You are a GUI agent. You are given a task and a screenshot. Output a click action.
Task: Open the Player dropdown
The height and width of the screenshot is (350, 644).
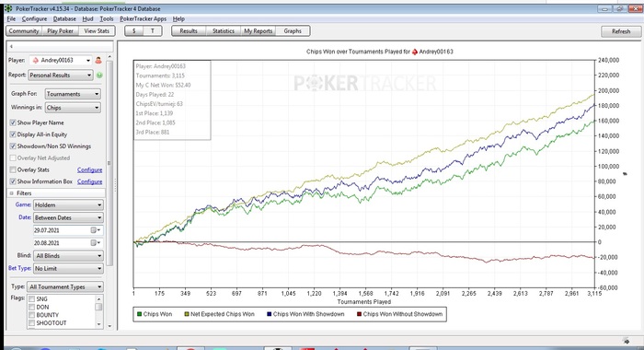point(62,60)
